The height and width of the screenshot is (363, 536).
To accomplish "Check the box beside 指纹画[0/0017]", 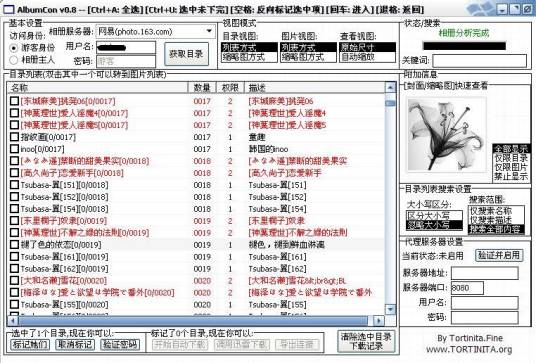I will 14,137.
